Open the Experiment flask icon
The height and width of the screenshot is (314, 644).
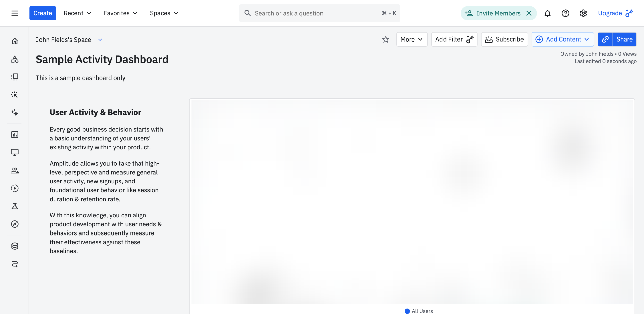pyautogui.click(x=15, y=206)
